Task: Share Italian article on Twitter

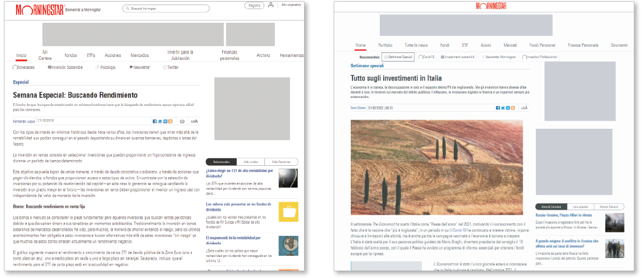Action: click(502, 108)
